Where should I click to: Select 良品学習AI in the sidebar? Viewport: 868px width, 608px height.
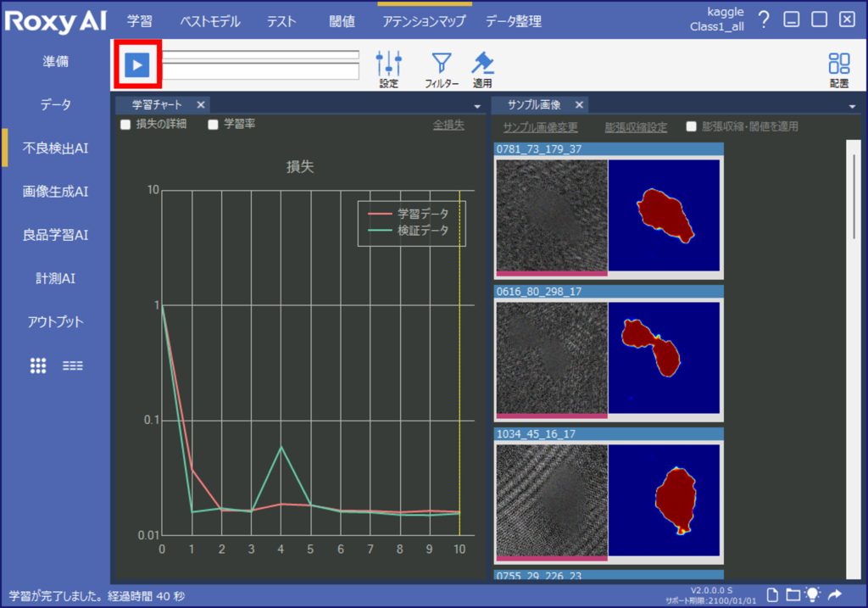pos(55,235)
